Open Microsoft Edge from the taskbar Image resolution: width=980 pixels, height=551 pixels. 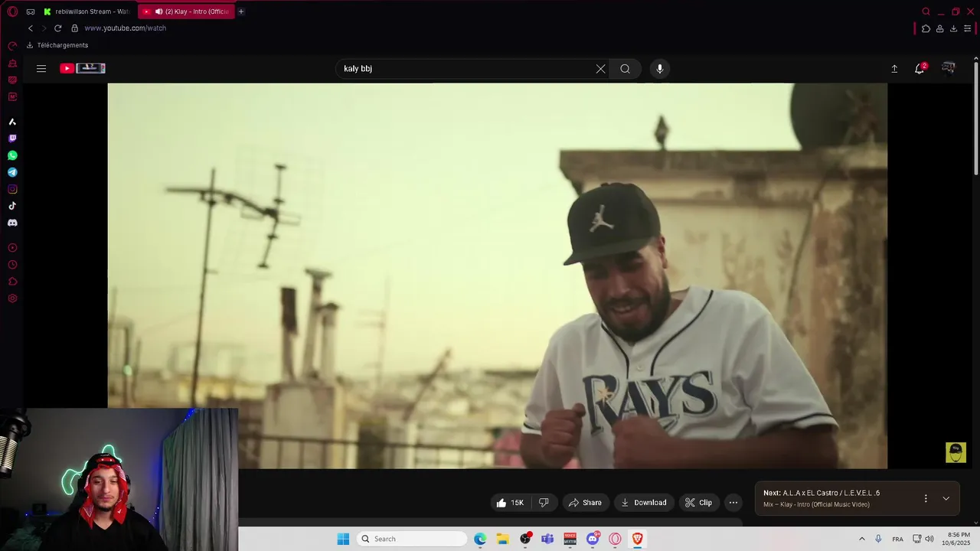click(x=480, y=539)
